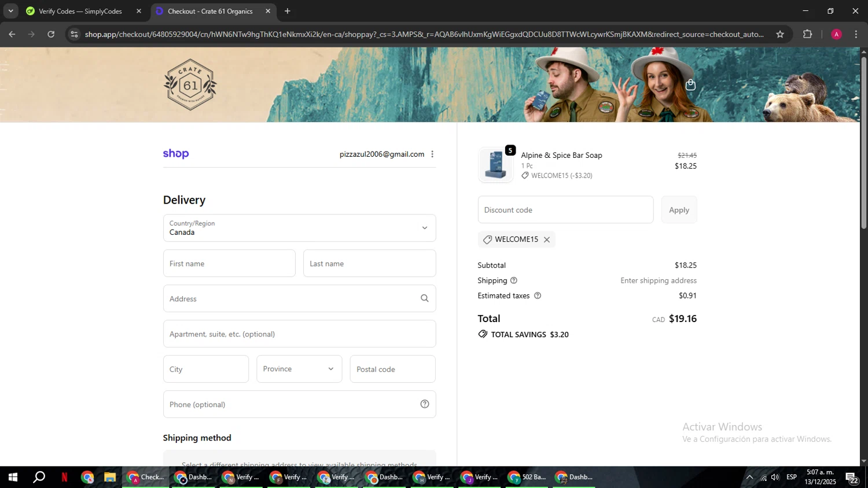
Task: Focus the Last name field
Action: click(x=369, y=263)
